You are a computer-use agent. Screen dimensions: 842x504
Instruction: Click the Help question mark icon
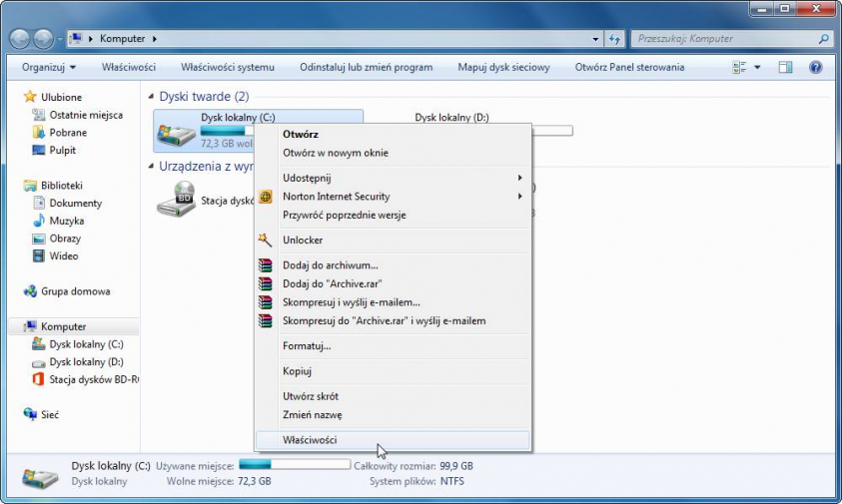[815, 67]
